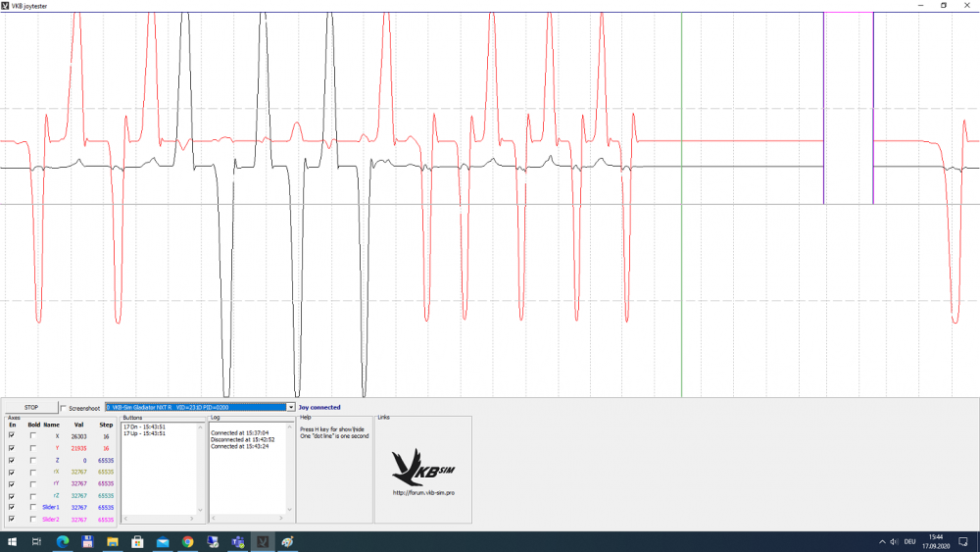Enable Bold for axis X
Image resolution: width=980 pixels, height=552 pixels.
(x=33, y=435)
